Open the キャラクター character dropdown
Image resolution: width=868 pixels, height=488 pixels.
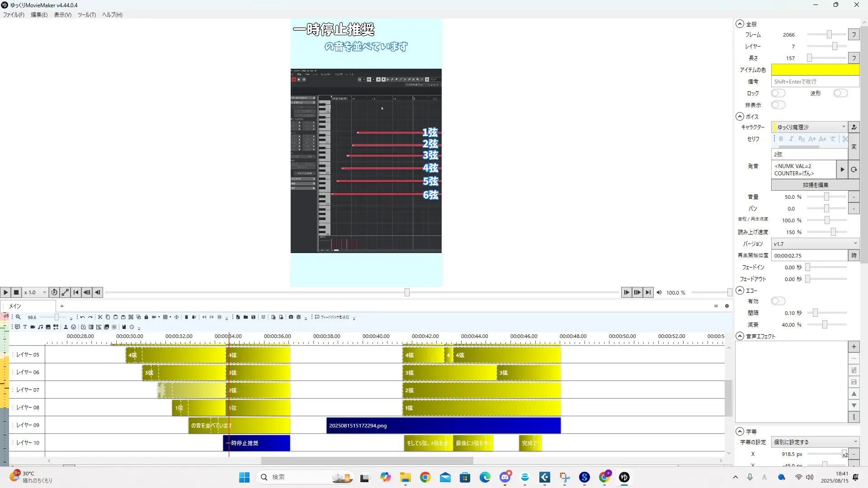(809, 127)
